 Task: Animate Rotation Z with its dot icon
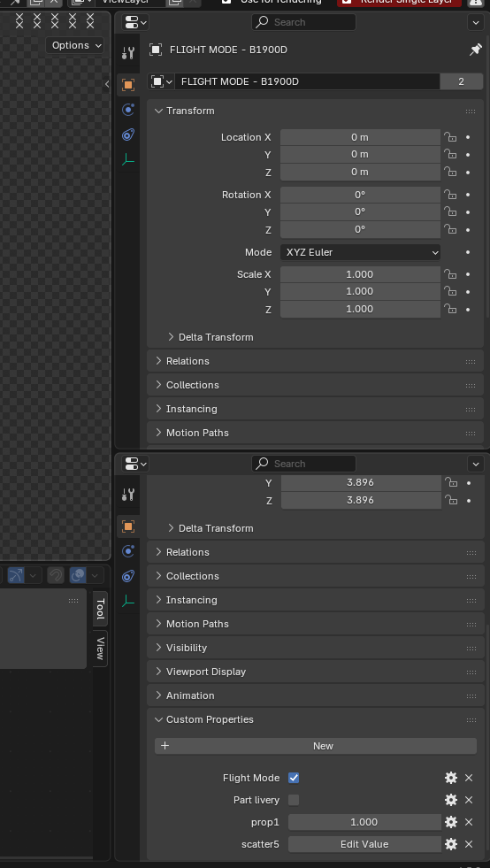coord(468,230)
